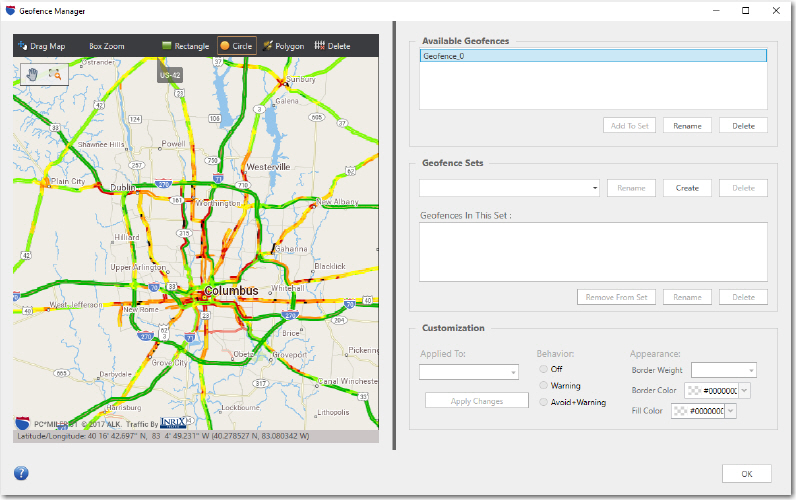The height and width of the screenshot is (500, 796).
Task: Click the Create geofence set button
Action: (x=686, y=188)
